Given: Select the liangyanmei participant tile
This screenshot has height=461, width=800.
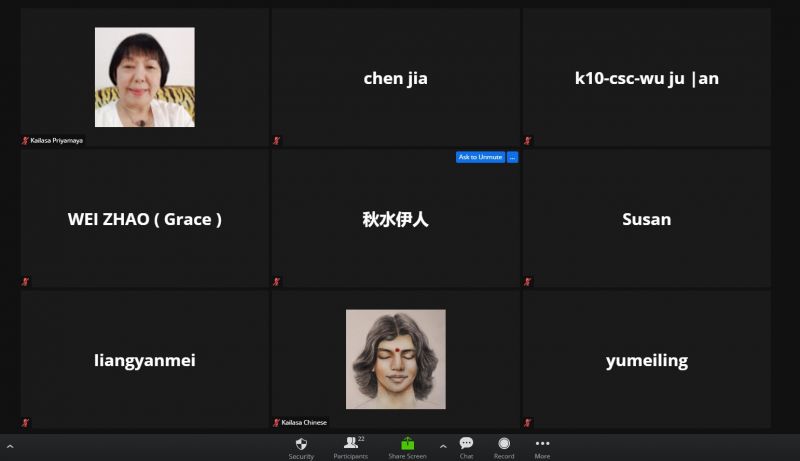Looking at the screenshot, I should pyautogui.click(x=145, y=360).
